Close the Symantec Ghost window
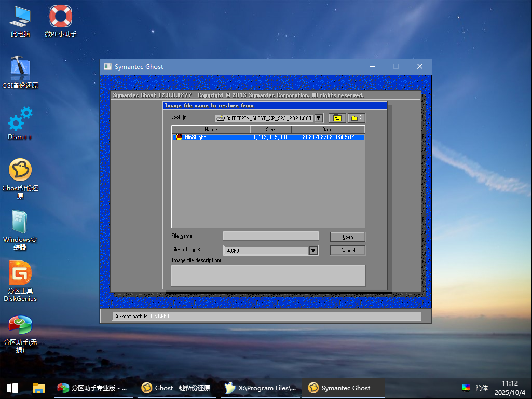The width and height of the screenshot is (532, 399). point(420,66)
